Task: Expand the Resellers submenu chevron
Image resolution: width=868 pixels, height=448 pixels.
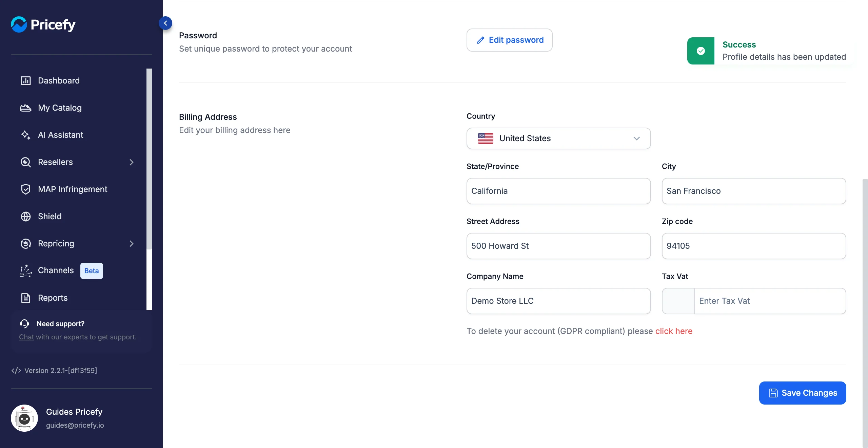Action: (132, 162)
